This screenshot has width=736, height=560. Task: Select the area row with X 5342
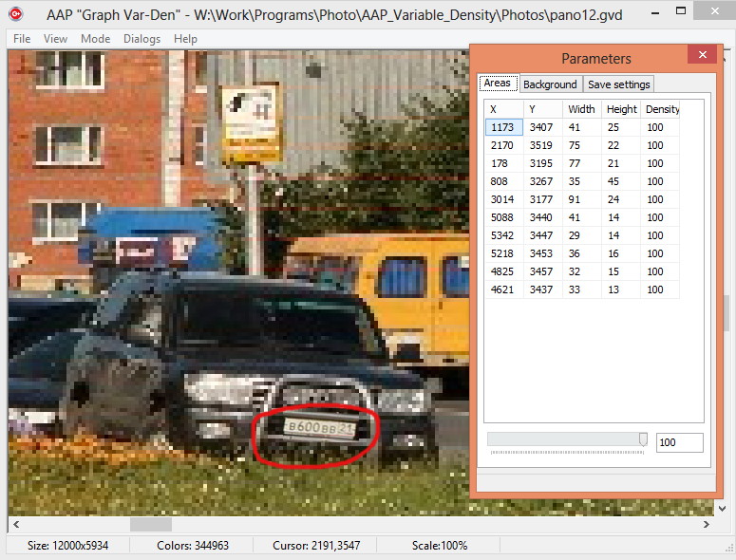582,235
